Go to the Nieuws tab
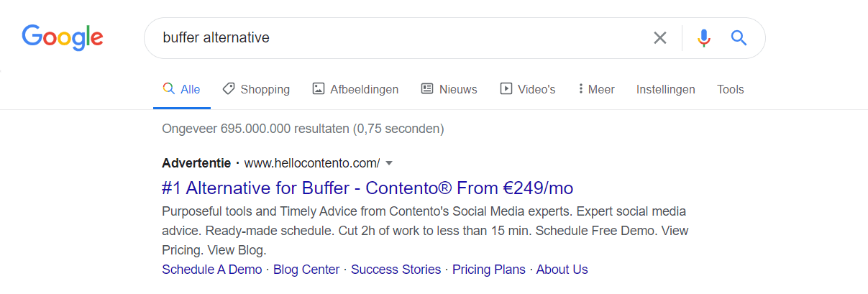Viewport: 868px width, 294px height. [x=449, y=89]
